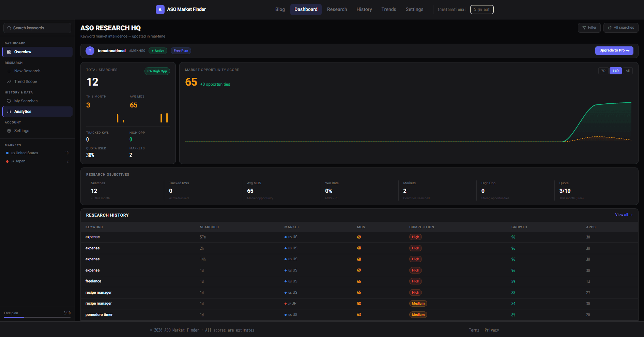Viewport: 644px width, 337px height.
Task: Open the expense row searched 57m ago
Action: (x=359, y=237)
